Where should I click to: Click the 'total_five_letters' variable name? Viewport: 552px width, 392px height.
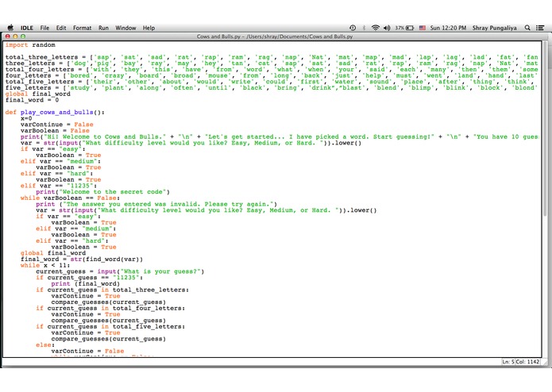[x=40, y=82]
